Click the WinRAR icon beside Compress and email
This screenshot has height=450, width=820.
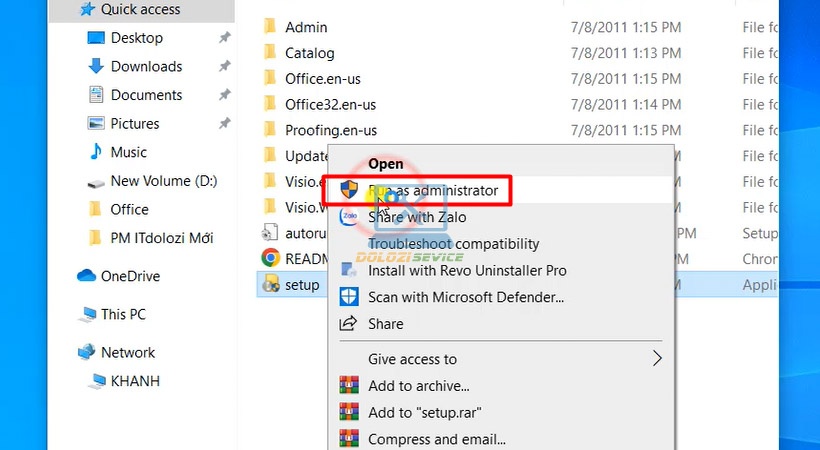[349, 439]
